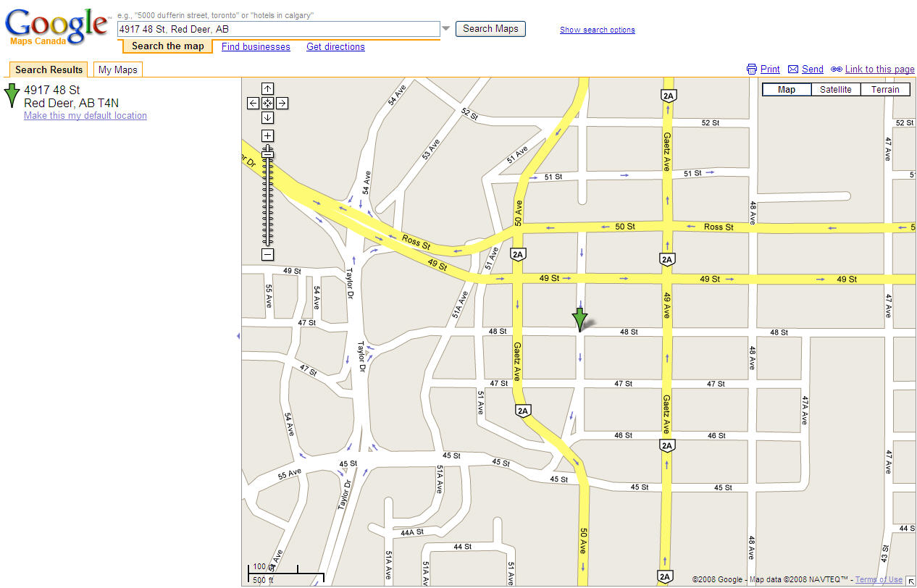Pan the map left with arrow button
917x588 pixels.
pos(253,104)
